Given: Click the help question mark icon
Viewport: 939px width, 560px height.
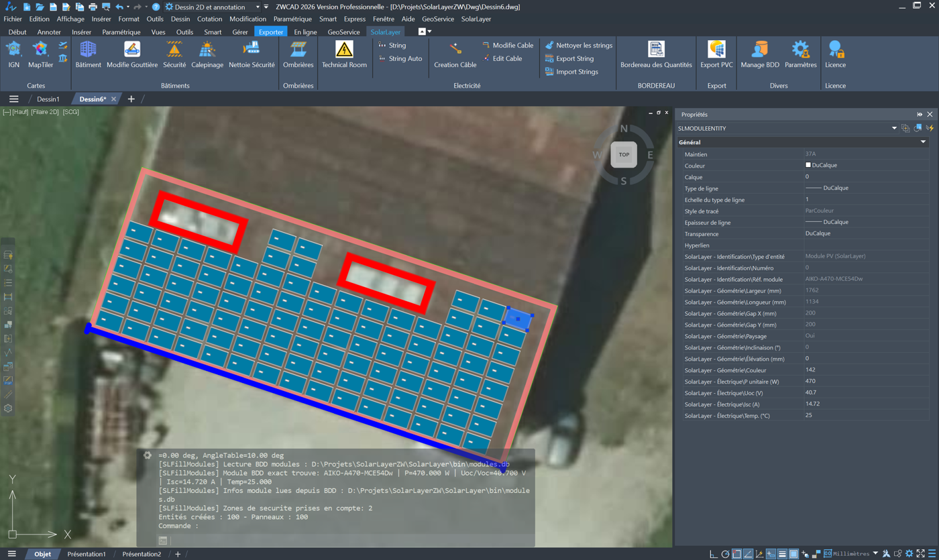Looking at the screenshot, I should pos(156,7).
